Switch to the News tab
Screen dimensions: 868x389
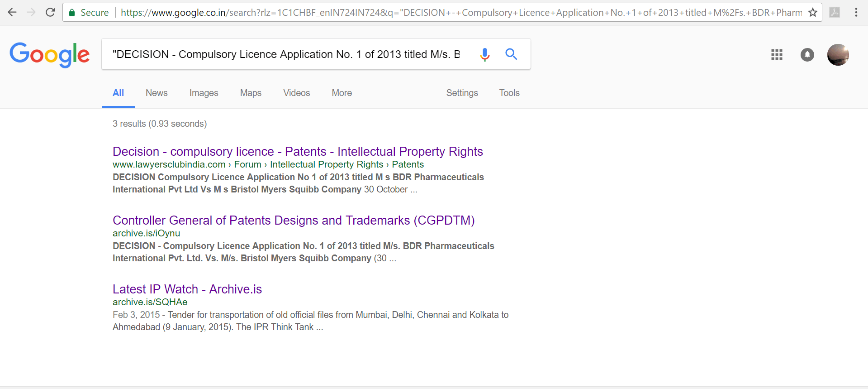point(157,93)
